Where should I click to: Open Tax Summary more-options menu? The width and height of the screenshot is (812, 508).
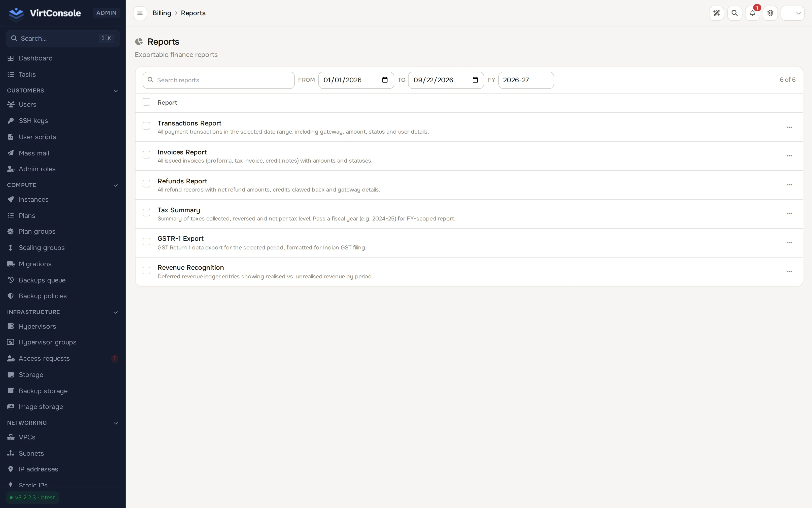click(x=789, y=214)
